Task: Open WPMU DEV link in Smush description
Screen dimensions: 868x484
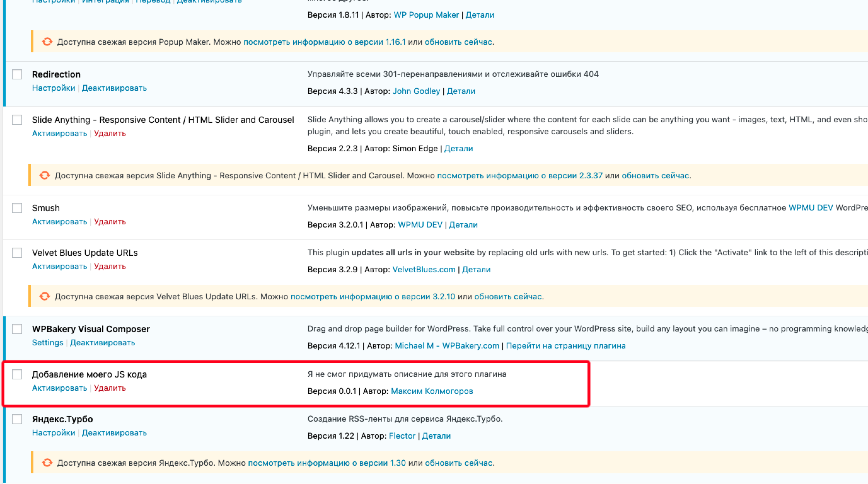Action: point(811,208)
